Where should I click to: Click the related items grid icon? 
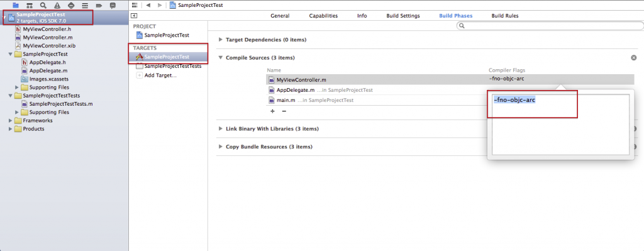point(135,5)
